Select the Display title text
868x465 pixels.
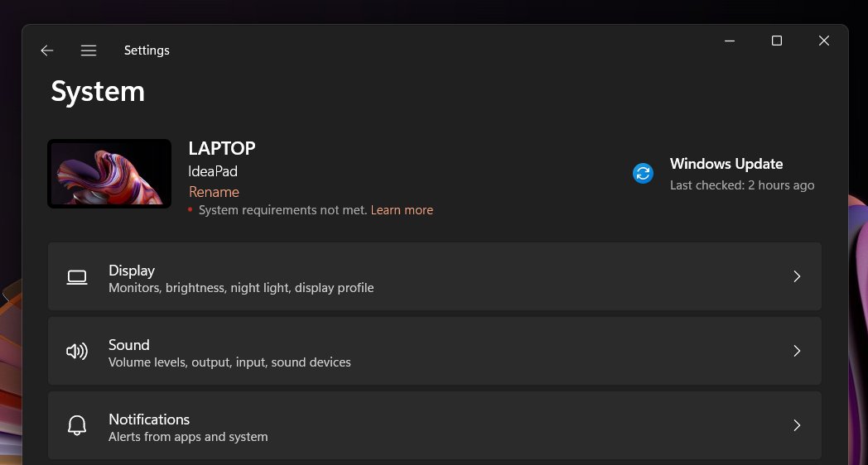coord(132,271)
